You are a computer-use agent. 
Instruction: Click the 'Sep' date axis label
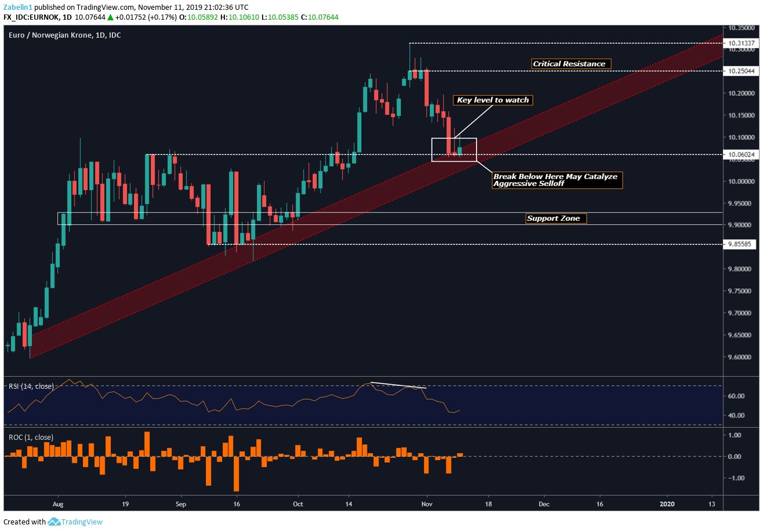coord(181,504)
